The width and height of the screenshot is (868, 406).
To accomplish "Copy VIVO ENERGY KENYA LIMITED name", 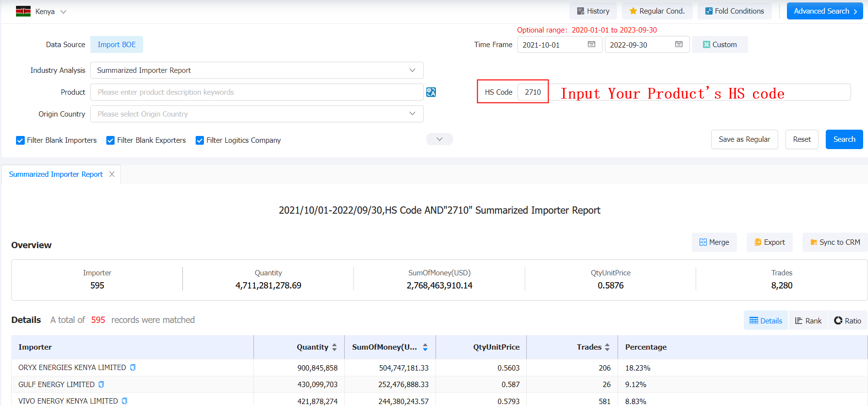I will coord(125,401).
